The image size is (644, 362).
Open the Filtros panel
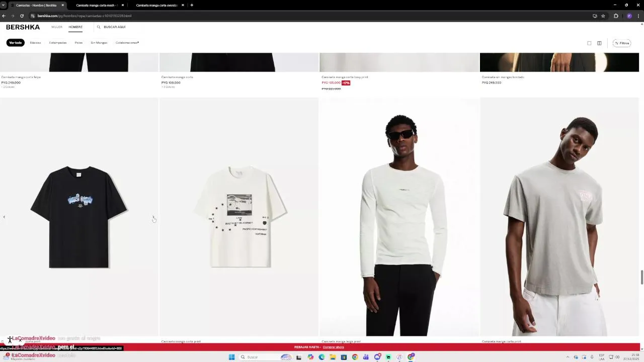[622, 43]
